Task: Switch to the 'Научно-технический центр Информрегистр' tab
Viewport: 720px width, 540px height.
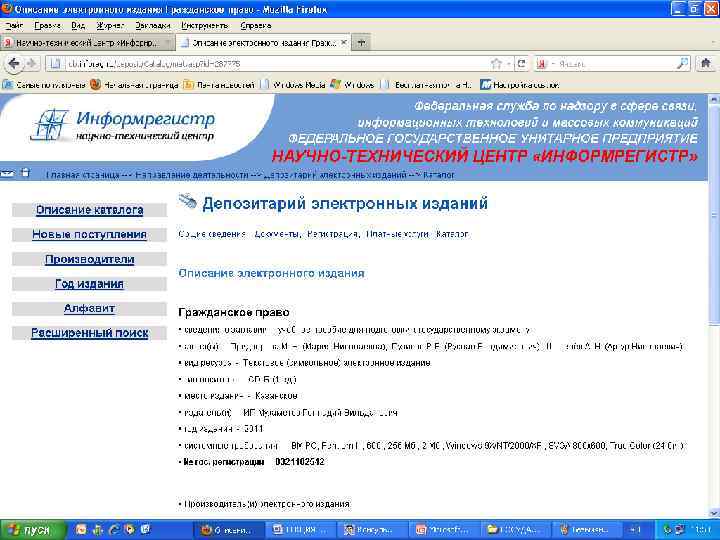Action: click(87, 43)
